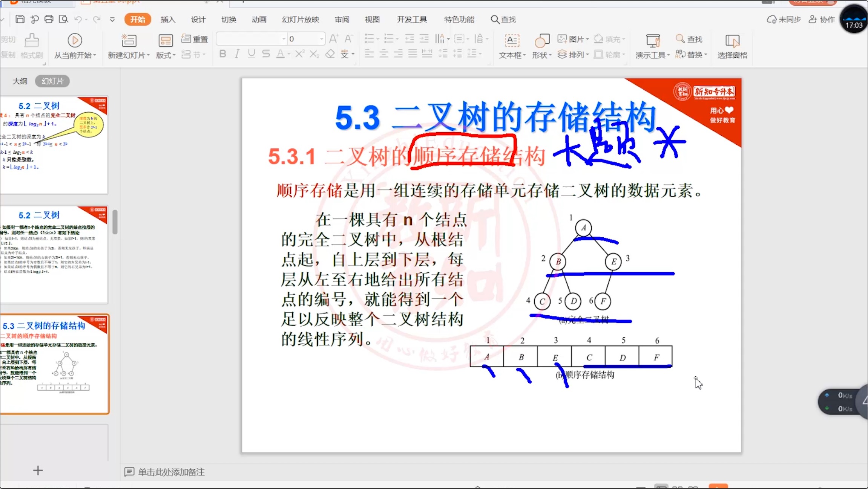Click the add slide plus button
The width and height of the screenshot is (868, 489).
coord(38,470)
